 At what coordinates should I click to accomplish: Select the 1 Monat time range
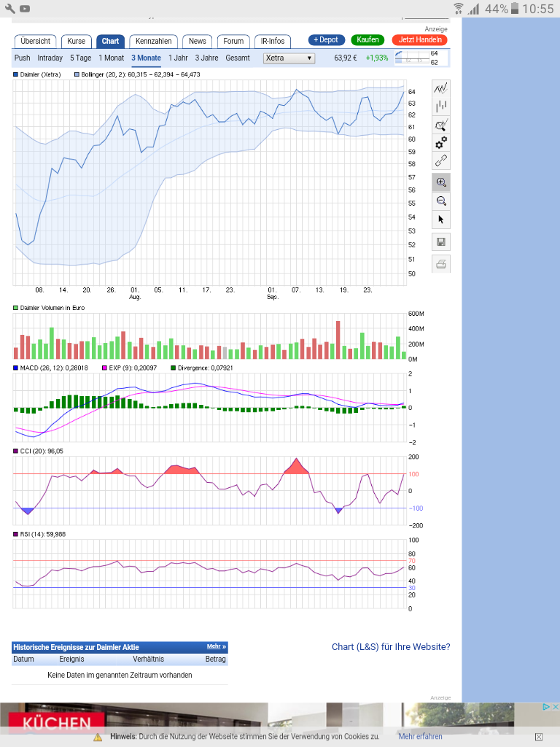click(112, 58)
